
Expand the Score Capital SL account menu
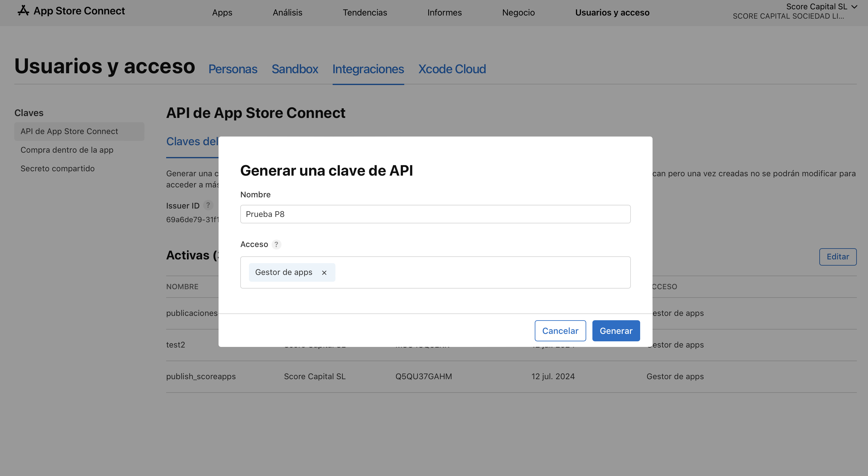[821, 7]
